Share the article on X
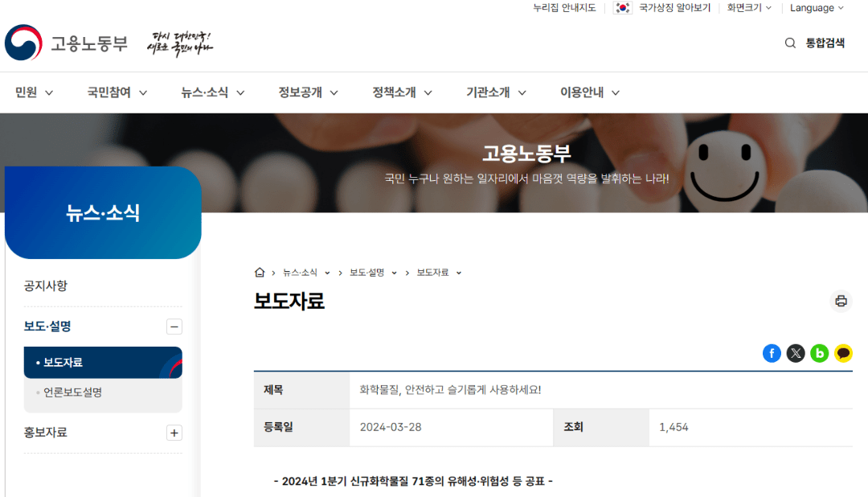The height and width of the screenshot is (497, 868). coord(796,353)
